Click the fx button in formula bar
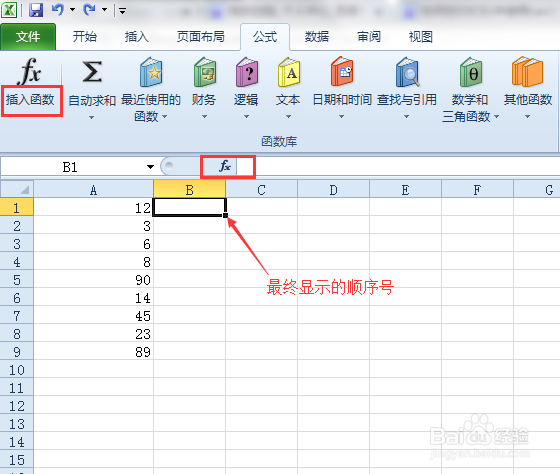This screenshot has width=560, height=474. pyautogui.click(x=225, y=166)
